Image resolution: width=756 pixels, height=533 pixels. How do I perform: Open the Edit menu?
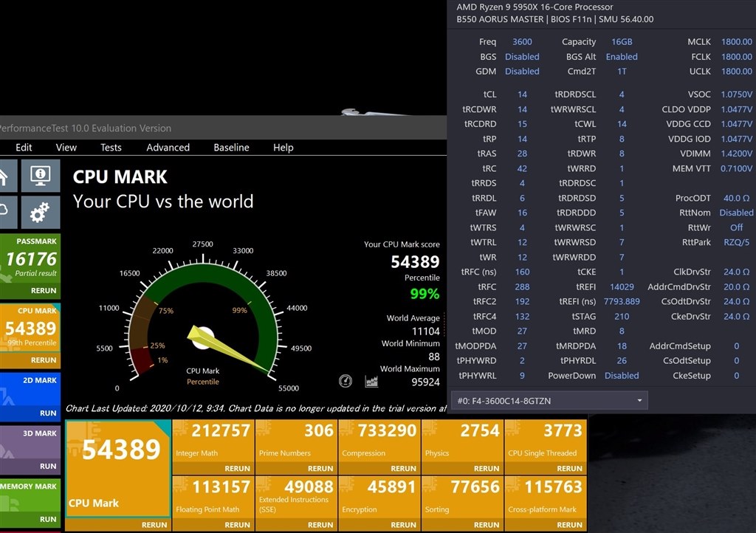point(24,148)
